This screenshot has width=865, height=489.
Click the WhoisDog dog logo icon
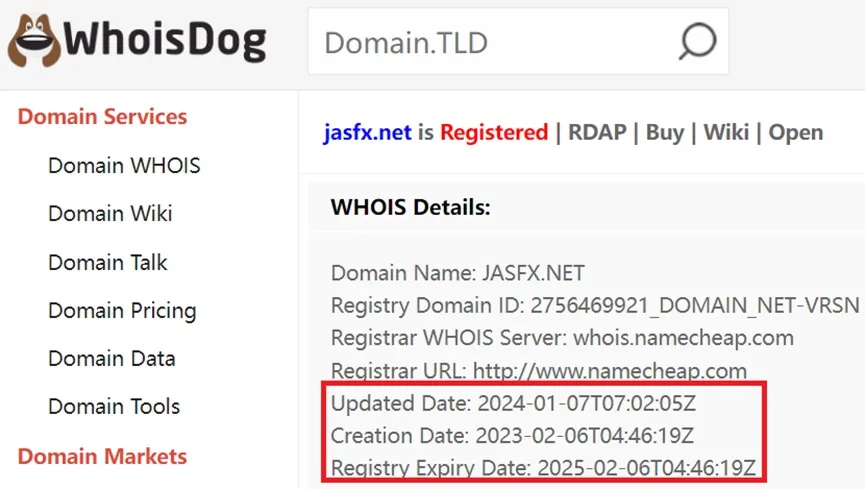tap(34, 41)
